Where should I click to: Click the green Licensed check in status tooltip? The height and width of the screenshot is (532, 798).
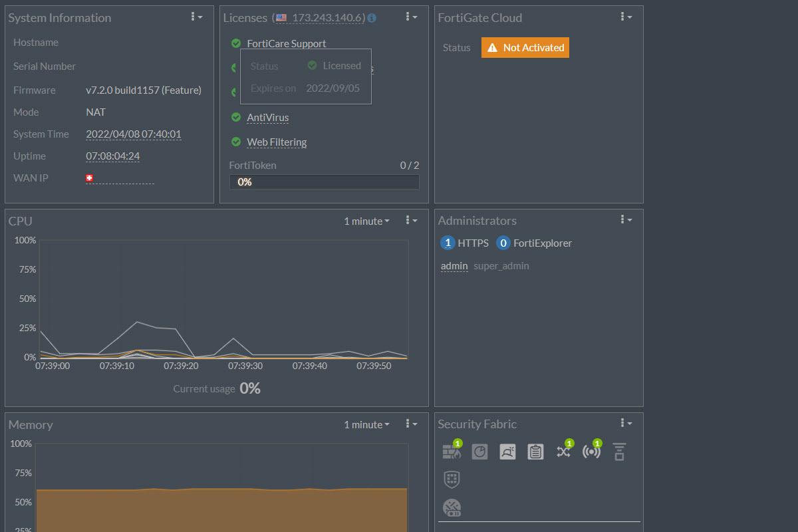(x=312, y=65)
